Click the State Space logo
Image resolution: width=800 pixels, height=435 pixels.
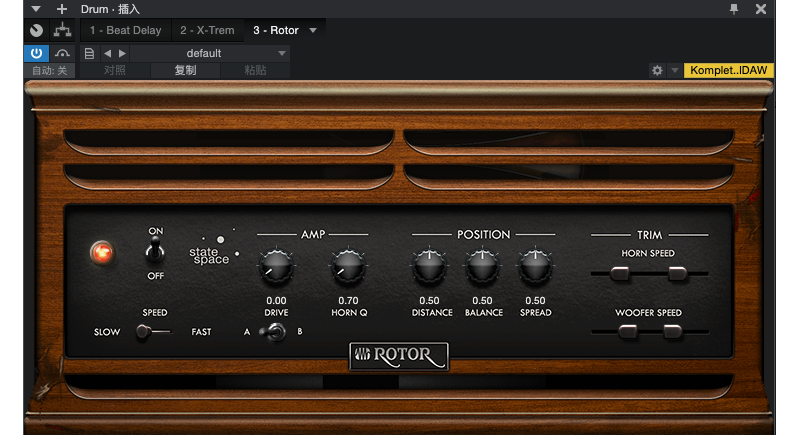coord(213,249)
